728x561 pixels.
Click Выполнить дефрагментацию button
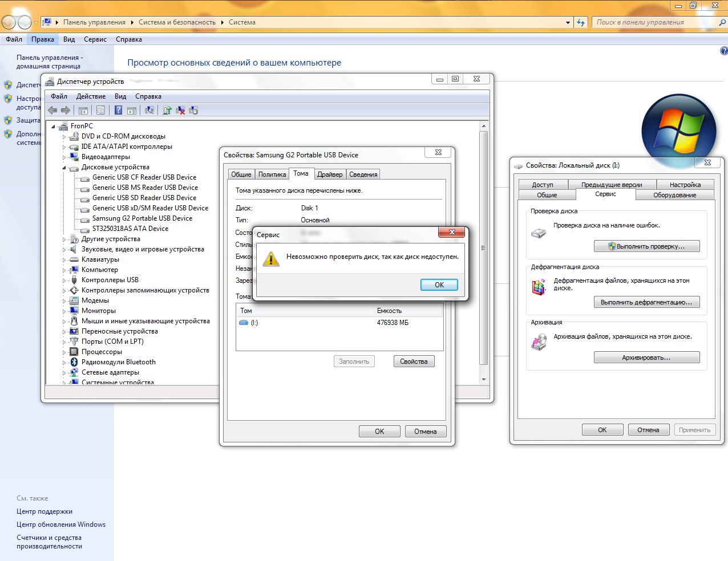click(647, 302)
